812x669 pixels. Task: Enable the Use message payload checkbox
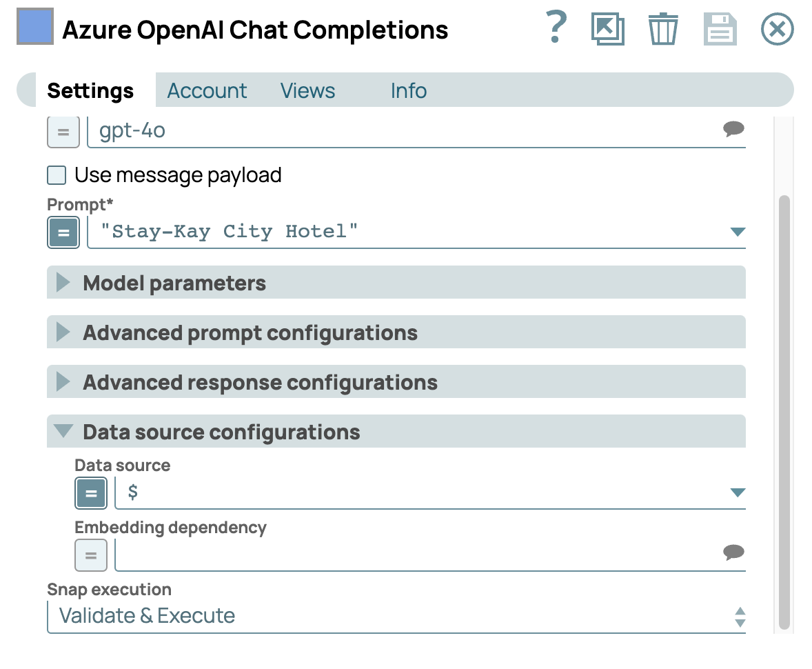pos(57,175)
